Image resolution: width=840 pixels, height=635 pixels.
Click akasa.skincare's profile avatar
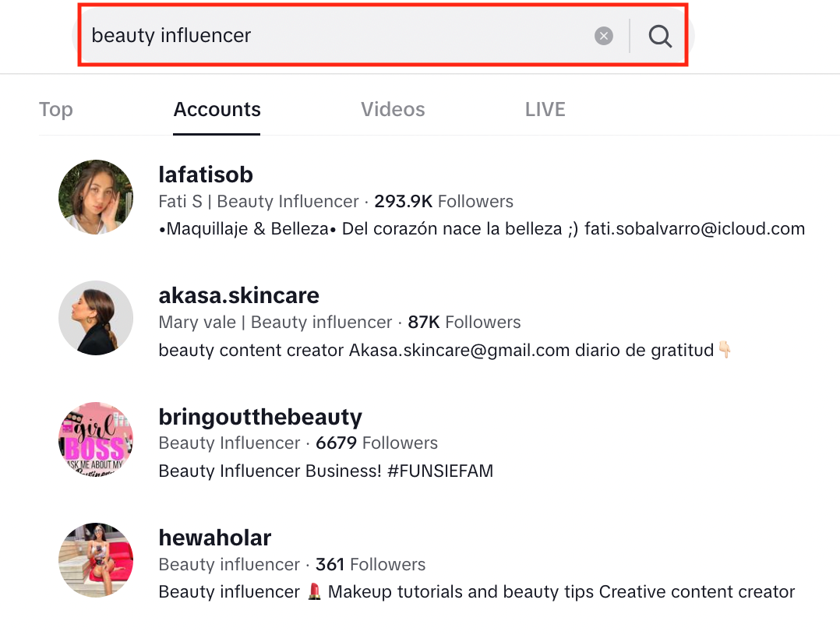tap(95, 318)
